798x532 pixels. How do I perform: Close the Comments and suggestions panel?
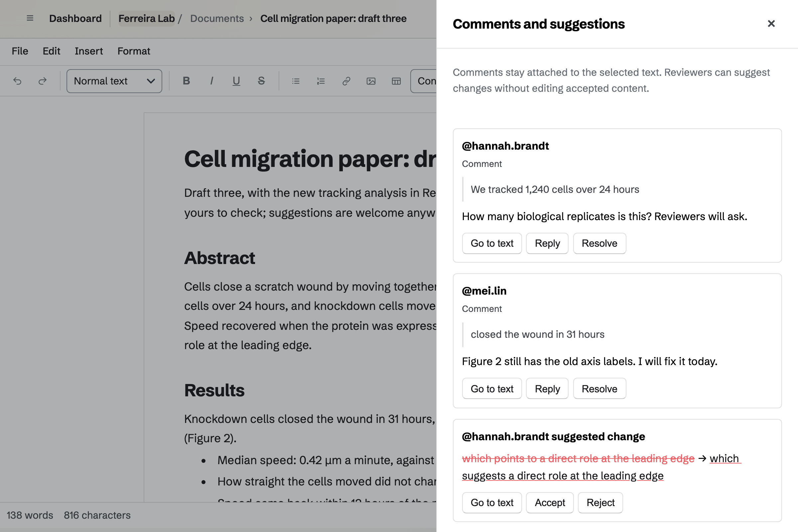coord(771,24)
